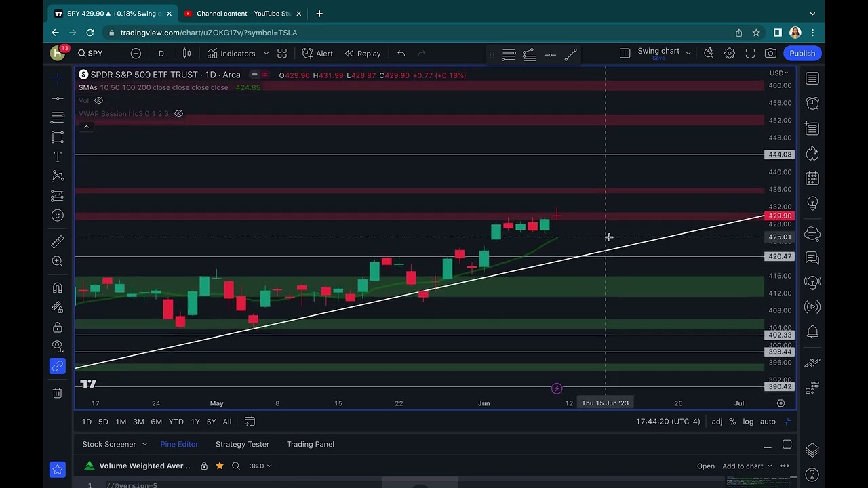Hide all drawings with eye icon

(58, 346)
